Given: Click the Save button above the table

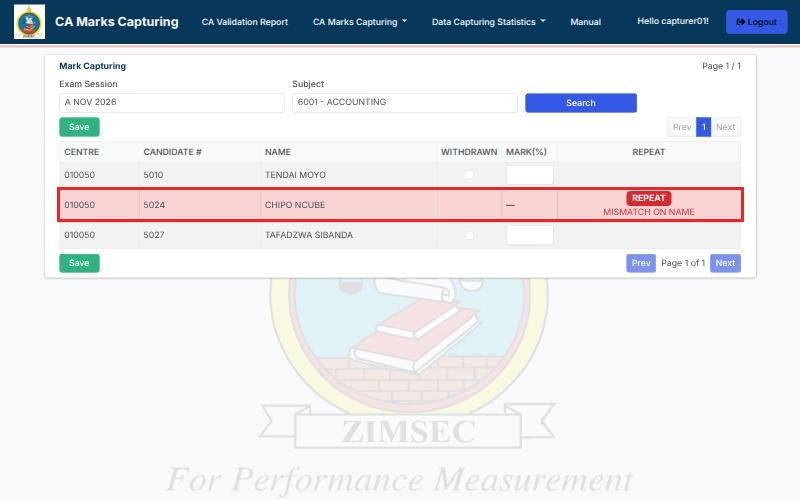Looking at the screenshot, I should coord(79,127).
